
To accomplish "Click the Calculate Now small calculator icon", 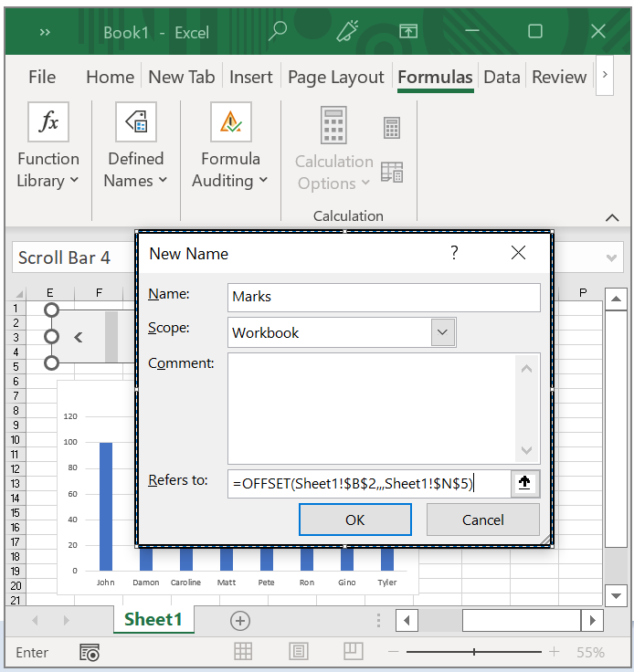I will (392, 128).
